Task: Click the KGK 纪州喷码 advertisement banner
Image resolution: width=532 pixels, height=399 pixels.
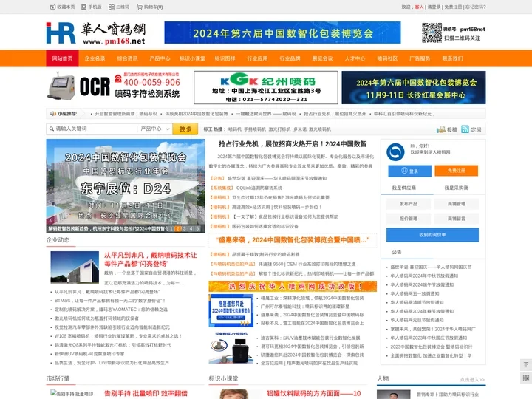Action: pos(266,87)
